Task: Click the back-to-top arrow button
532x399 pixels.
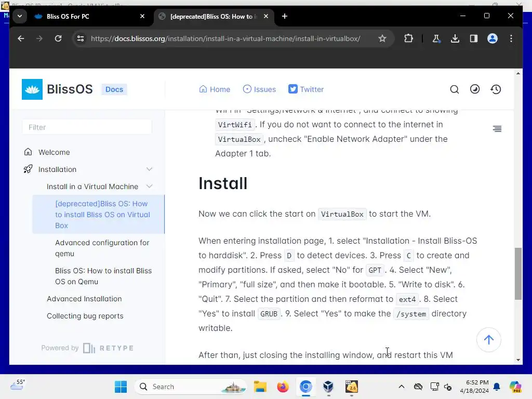Action: point(488,340)
